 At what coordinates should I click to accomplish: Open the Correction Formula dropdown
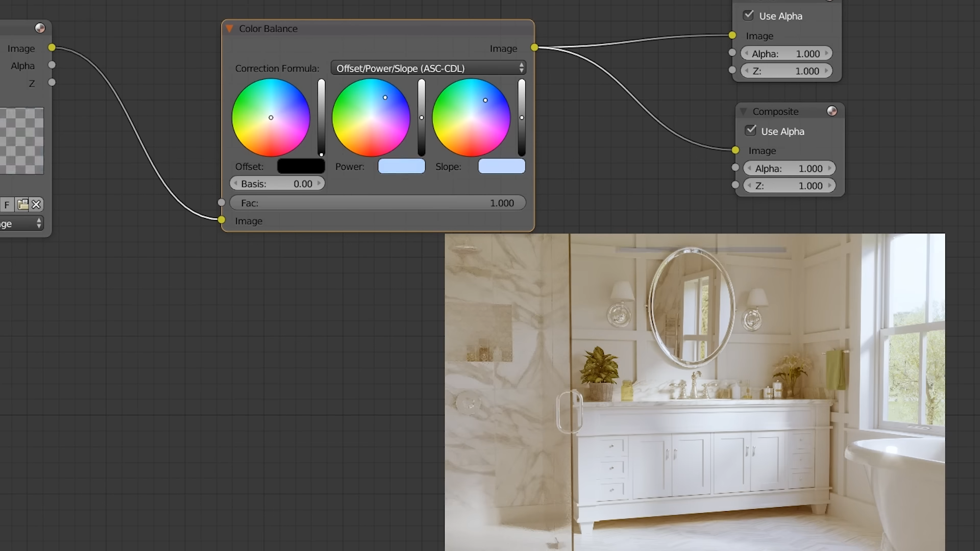[x=428, y=68]
